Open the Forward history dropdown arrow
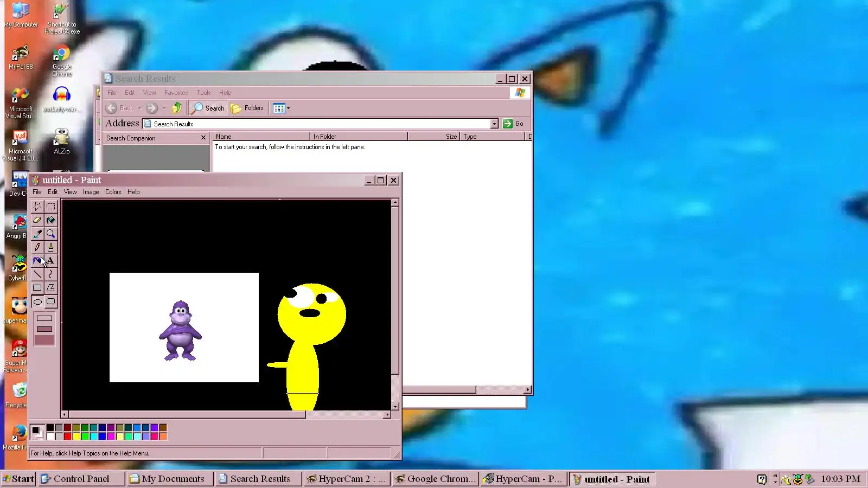 pyautogui.click(x=164, y=108)
